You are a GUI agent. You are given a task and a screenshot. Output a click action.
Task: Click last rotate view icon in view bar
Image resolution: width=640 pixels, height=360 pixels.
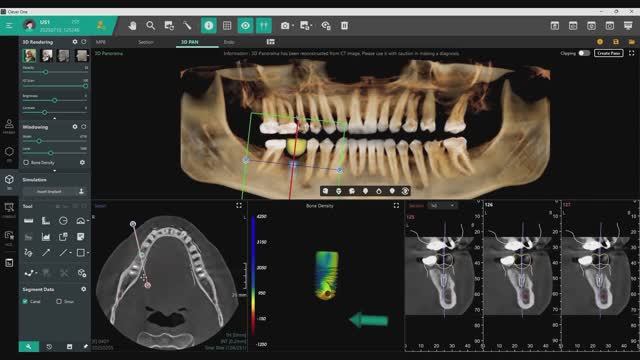[405, 191]
